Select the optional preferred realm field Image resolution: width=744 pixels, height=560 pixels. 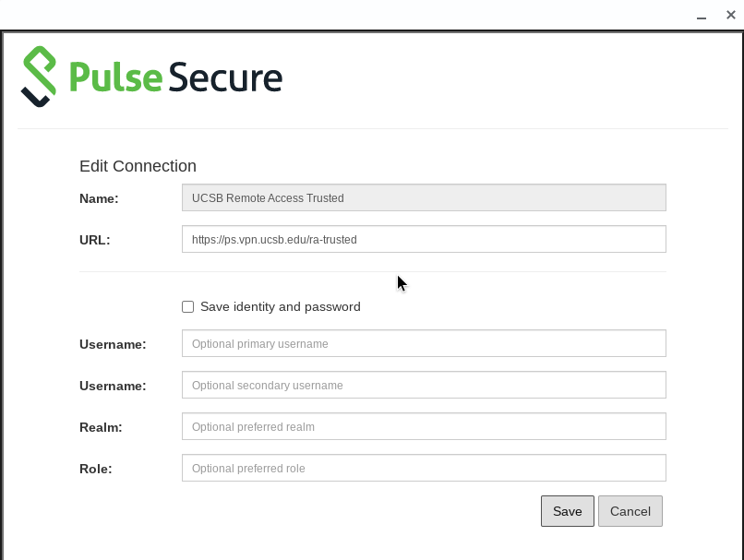424,426
